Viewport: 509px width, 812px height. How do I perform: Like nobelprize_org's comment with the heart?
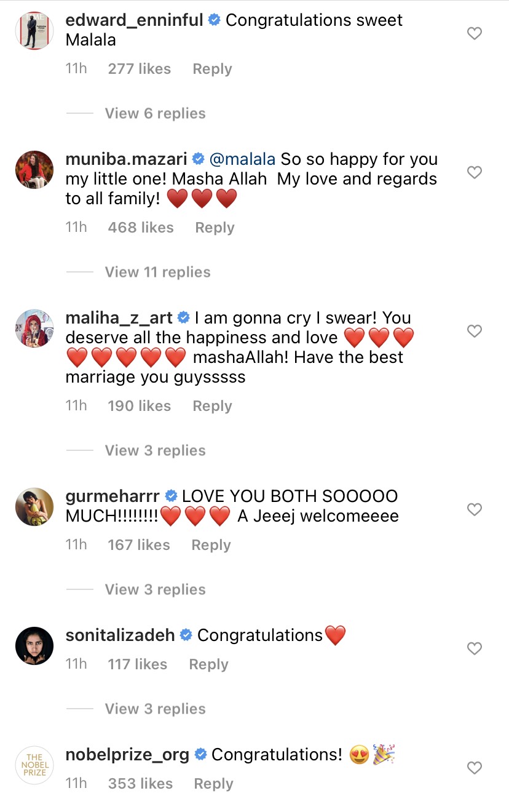(474, 768)
